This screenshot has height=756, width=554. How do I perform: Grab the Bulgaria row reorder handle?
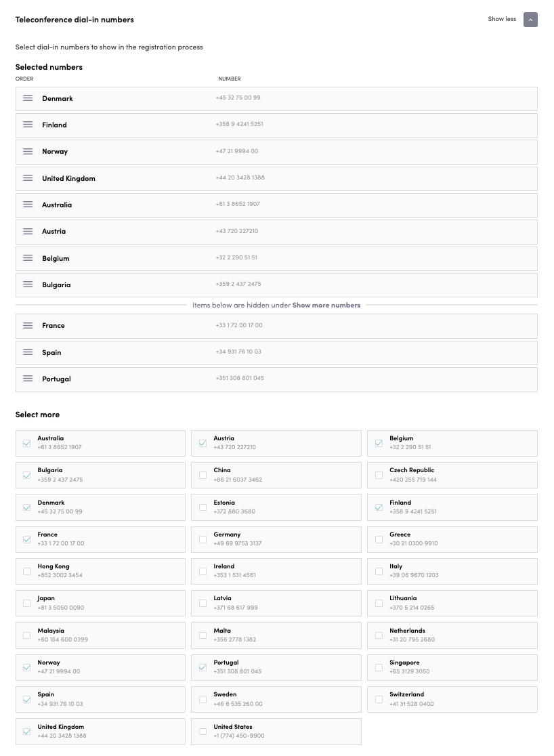coord(28,285)
